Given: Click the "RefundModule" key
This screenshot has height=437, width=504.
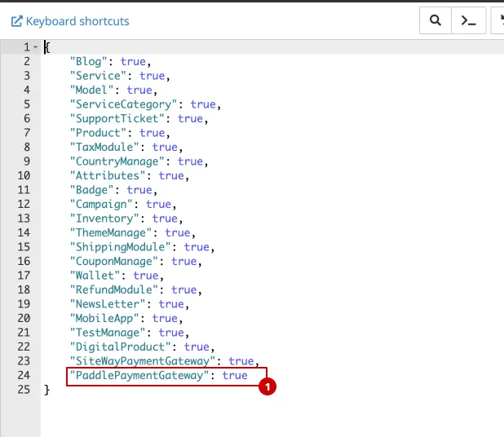Looking at the screenshot, I should [x=114, y=289].
